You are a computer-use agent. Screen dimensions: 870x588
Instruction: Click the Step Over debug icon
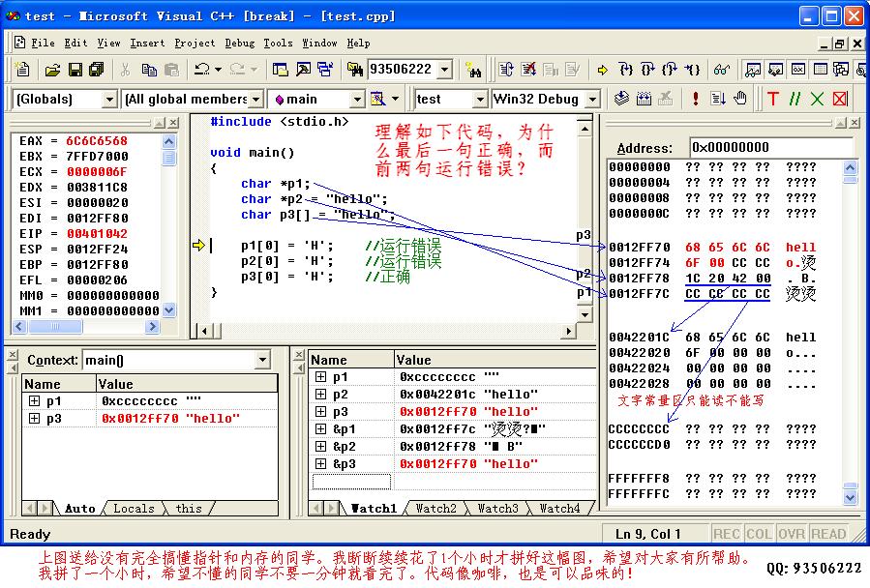(647, 70)
